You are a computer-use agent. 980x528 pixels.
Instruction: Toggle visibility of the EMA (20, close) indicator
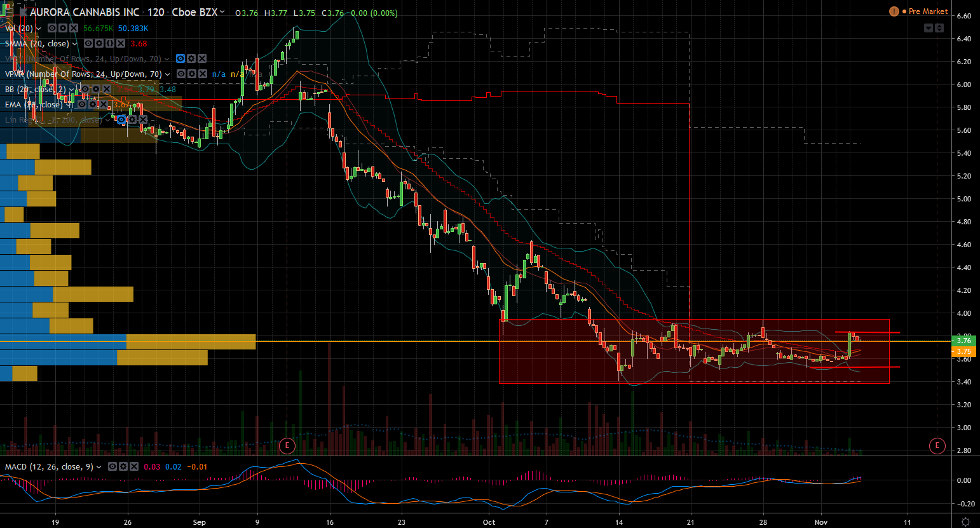82,105
